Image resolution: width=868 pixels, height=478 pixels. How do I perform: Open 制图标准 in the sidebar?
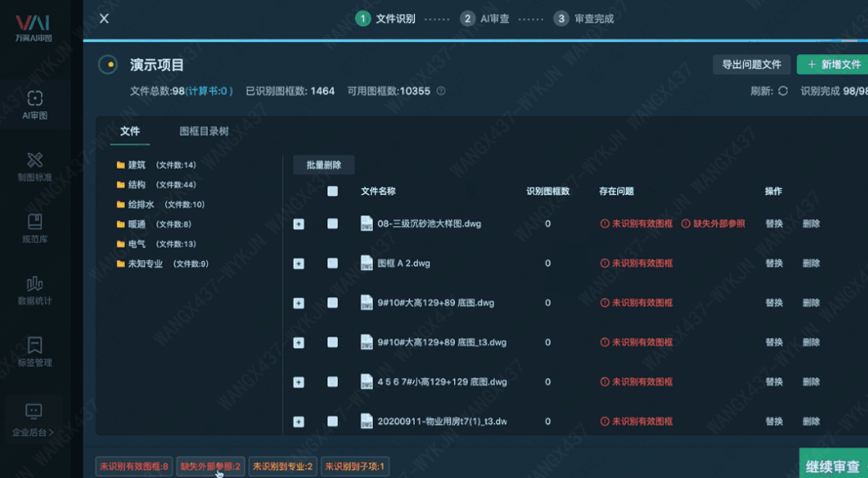(x=34, y=161)
